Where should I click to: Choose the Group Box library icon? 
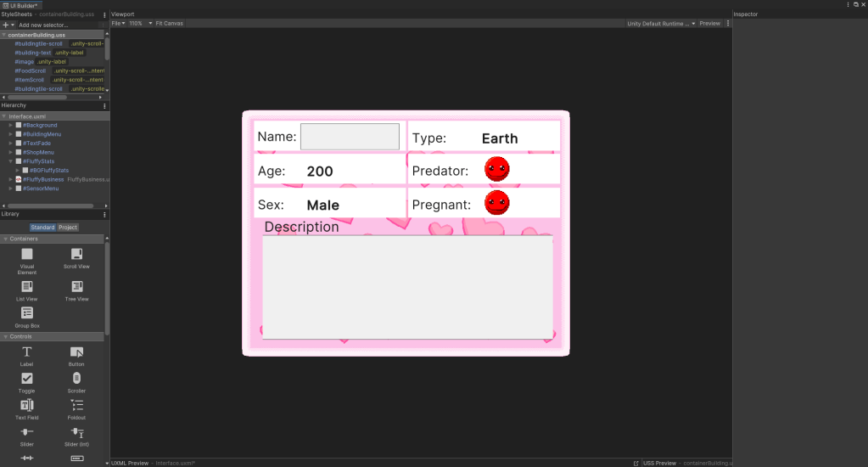pos(26,313)
